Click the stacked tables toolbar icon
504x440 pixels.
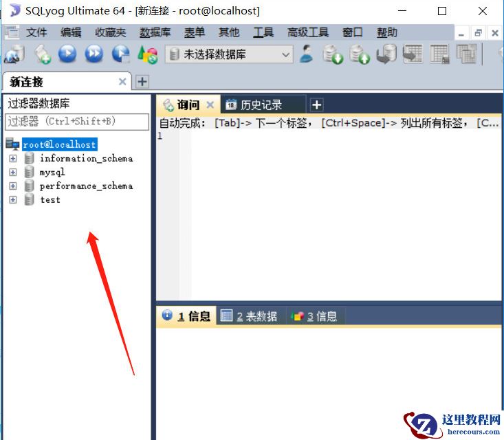pos(466,54)
